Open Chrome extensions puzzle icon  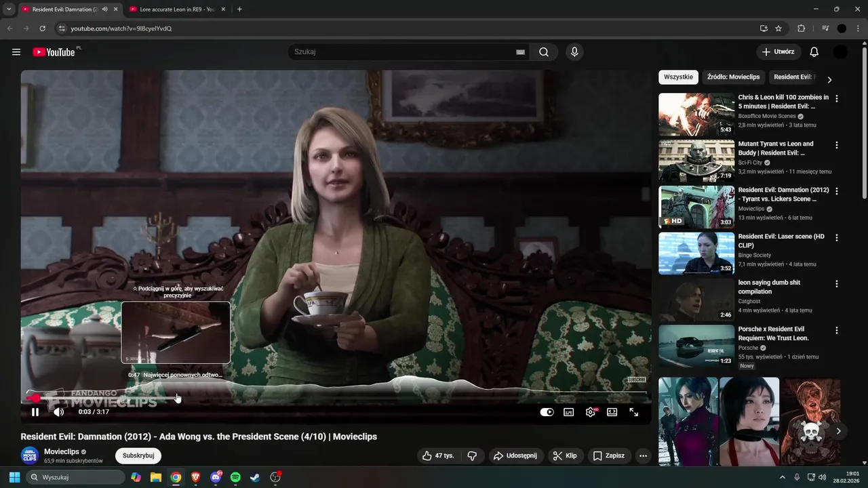point(801,28)
